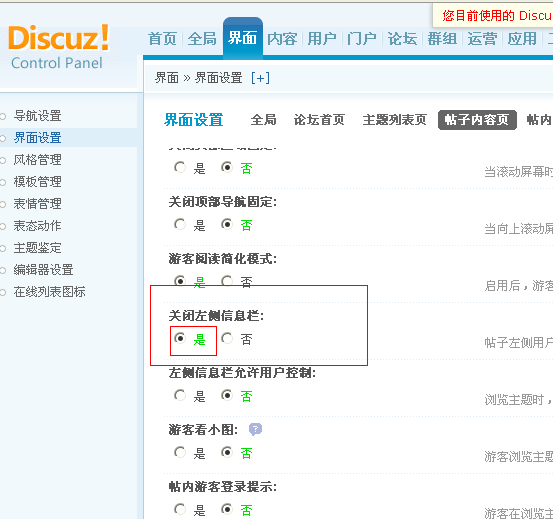Click the Discuz! Control Panel logo
The width and height of the screenshot is (553, 519).
tap(59, 47)
